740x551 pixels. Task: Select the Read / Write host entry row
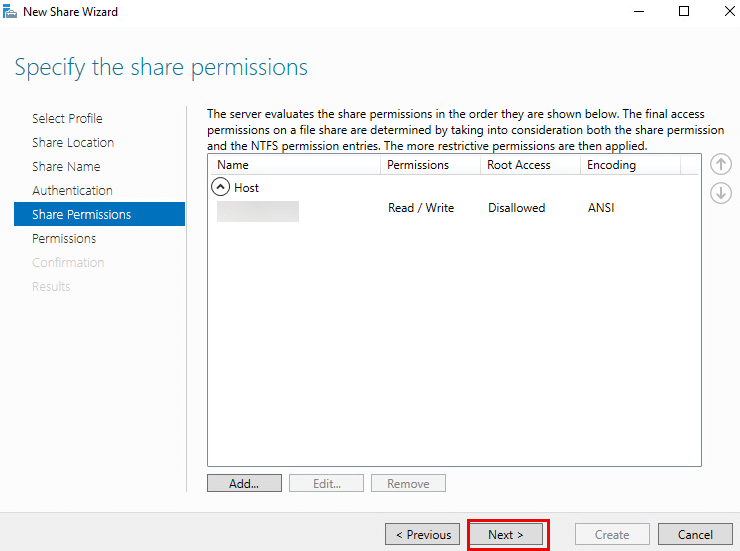tap(420, 208)
